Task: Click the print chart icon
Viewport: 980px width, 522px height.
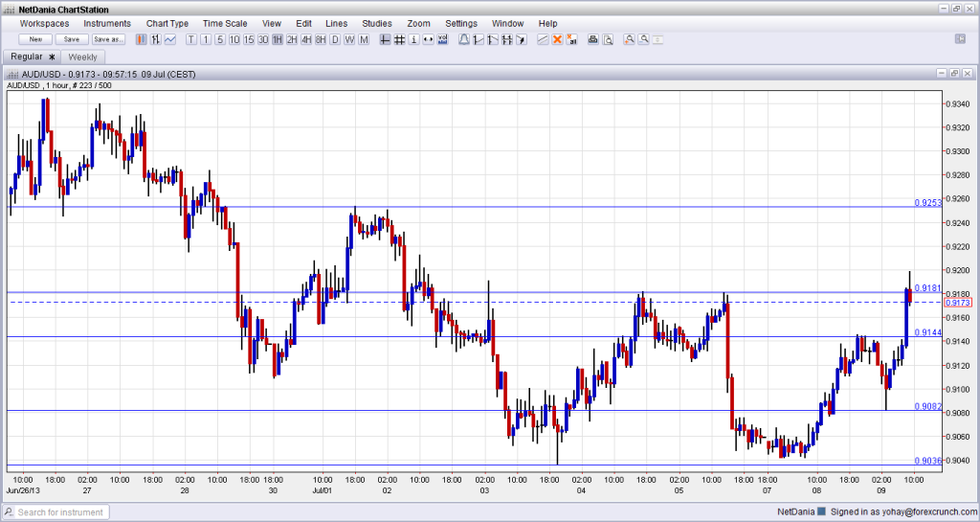Action: click(592, 39)
